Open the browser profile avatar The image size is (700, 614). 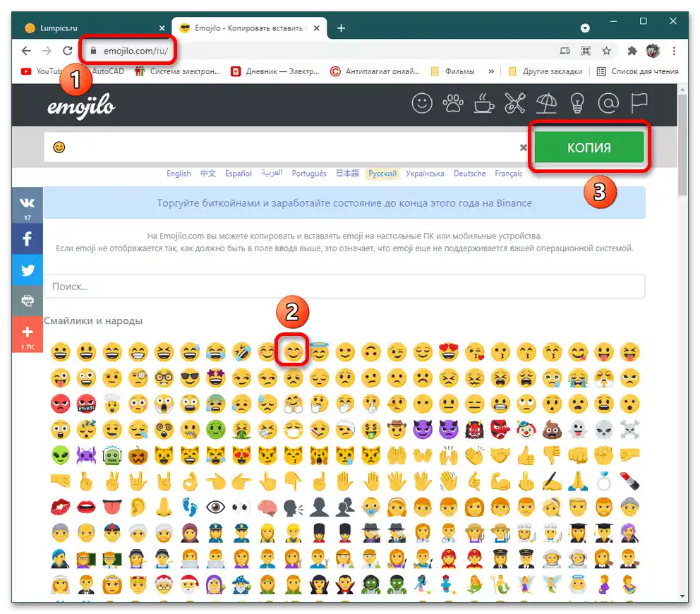pos(653,51)
